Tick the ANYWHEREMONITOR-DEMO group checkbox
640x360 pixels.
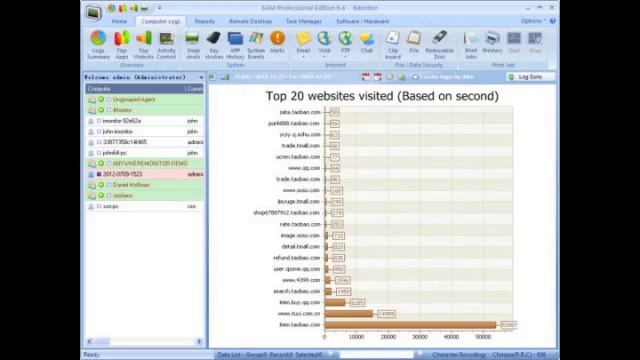click(109, 163)
